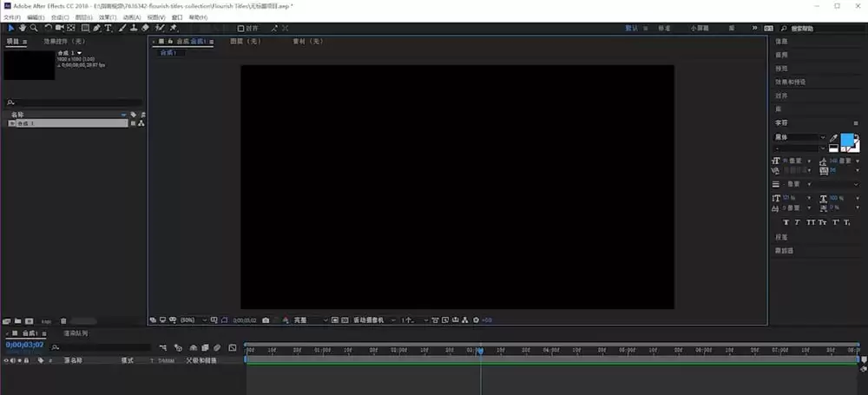Select the Puppet Pin tool
Image resolution: width=868 pixels, height=395 pixels.
click(174, 28)
